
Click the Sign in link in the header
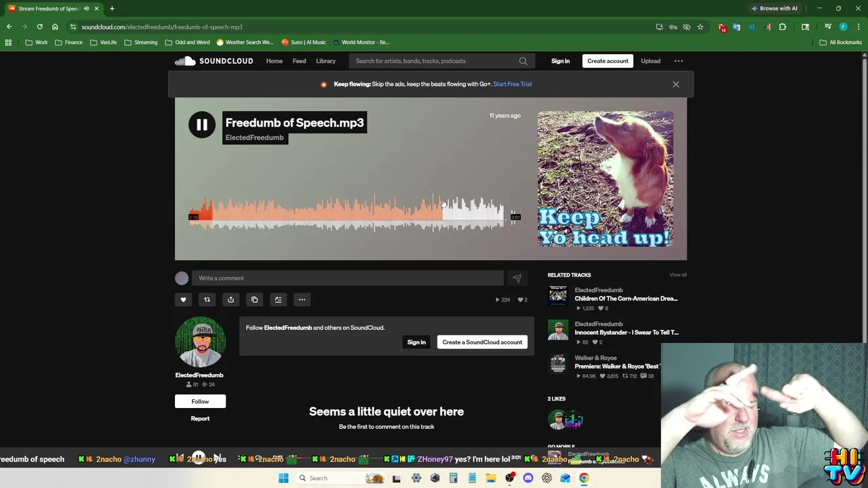[560, 61]
